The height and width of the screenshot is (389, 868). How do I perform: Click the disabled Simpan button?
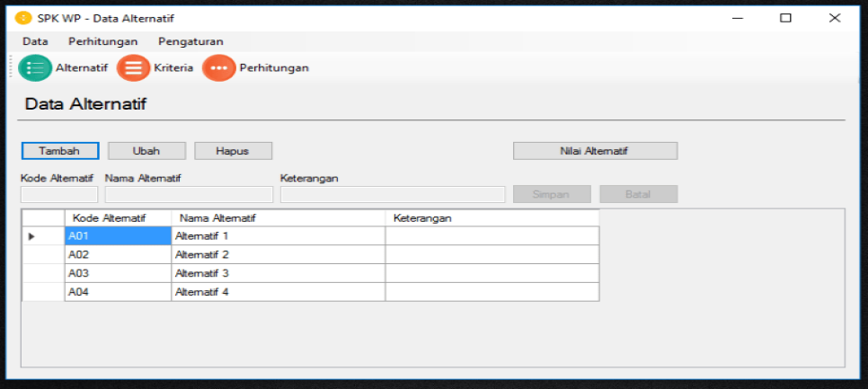pos(552,194)
